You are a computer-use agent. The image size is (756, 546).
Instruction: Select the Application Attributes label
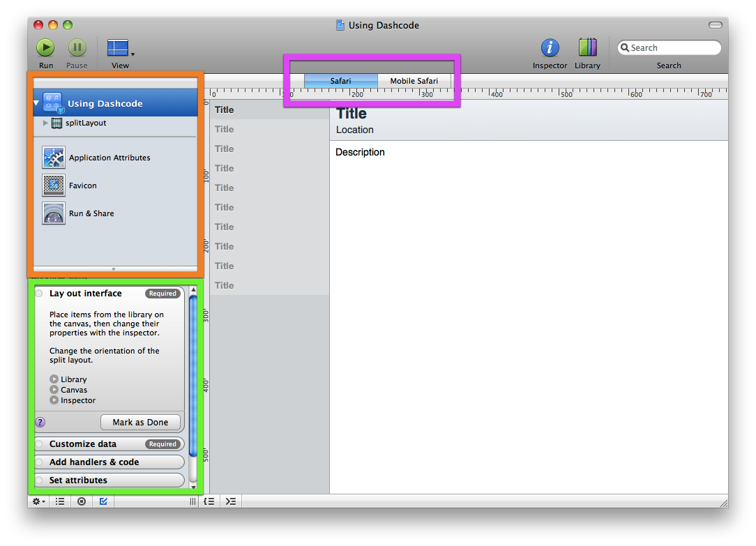(109, 158)
